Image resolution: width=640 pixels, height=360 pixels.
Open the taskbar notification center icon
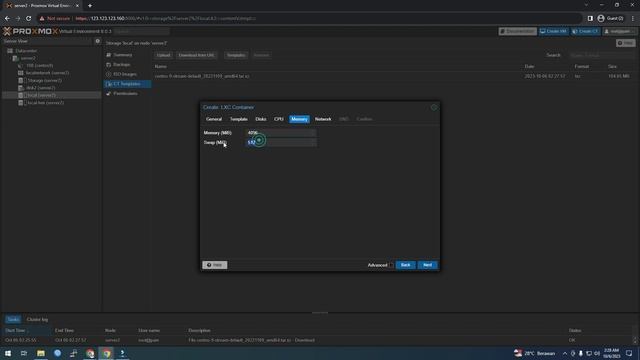coord(629,353)
